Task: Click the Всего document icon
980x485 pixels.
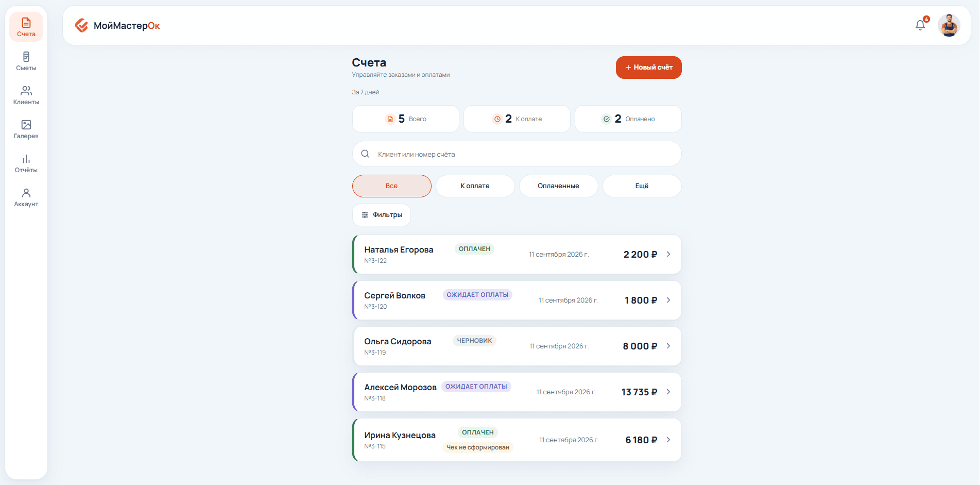Action: coord(390,119)
